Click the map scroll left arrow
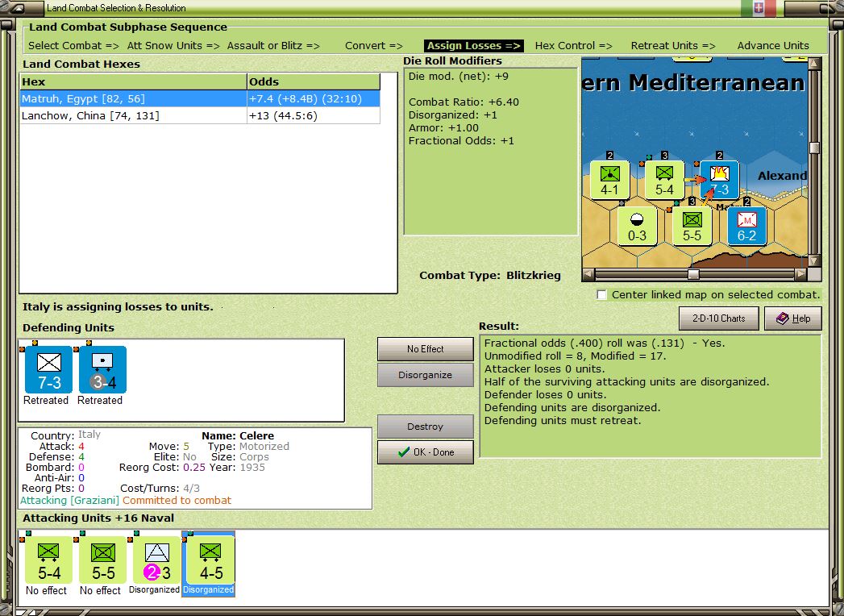 [x=588, y=274]
